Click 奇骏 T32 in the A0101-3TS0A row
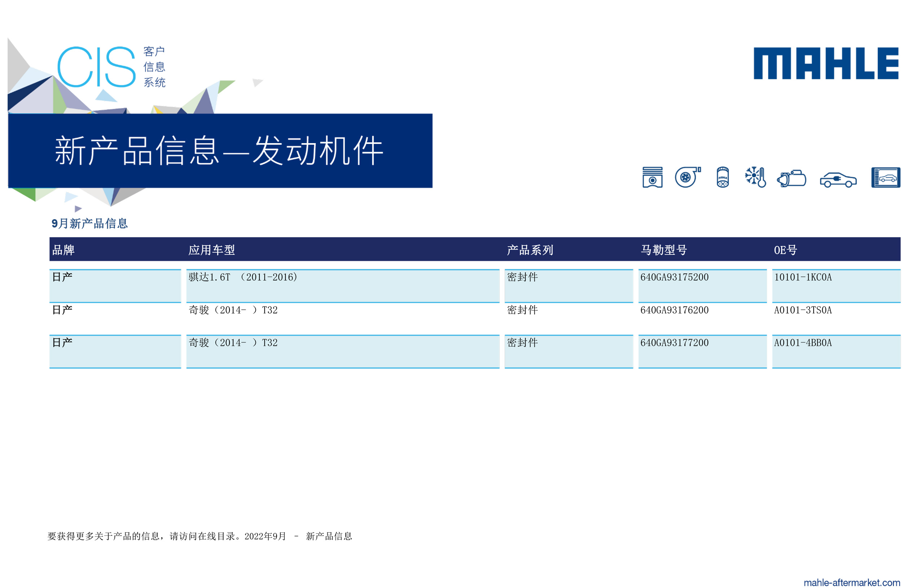Image resolution: width=902 pixels, height=588 pixels. (233, 310)
